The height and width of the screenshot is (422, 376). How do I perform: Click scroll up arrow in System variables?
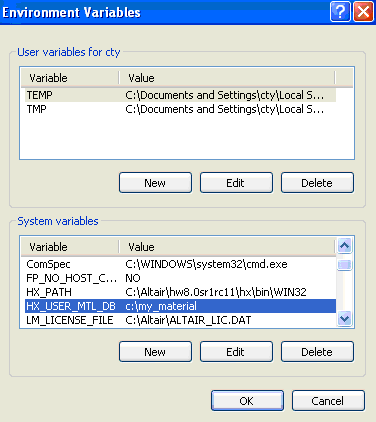(344, 246)
